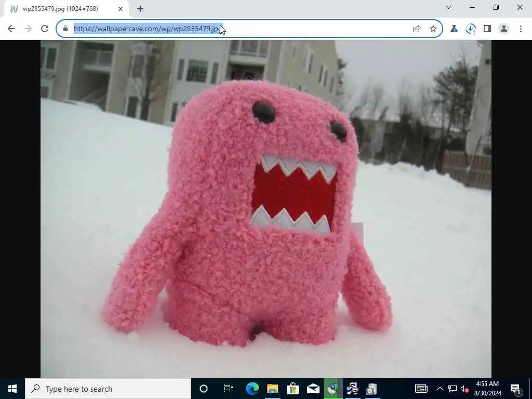Open the notification center icon
532x399 pixels.
click(516, 389)
